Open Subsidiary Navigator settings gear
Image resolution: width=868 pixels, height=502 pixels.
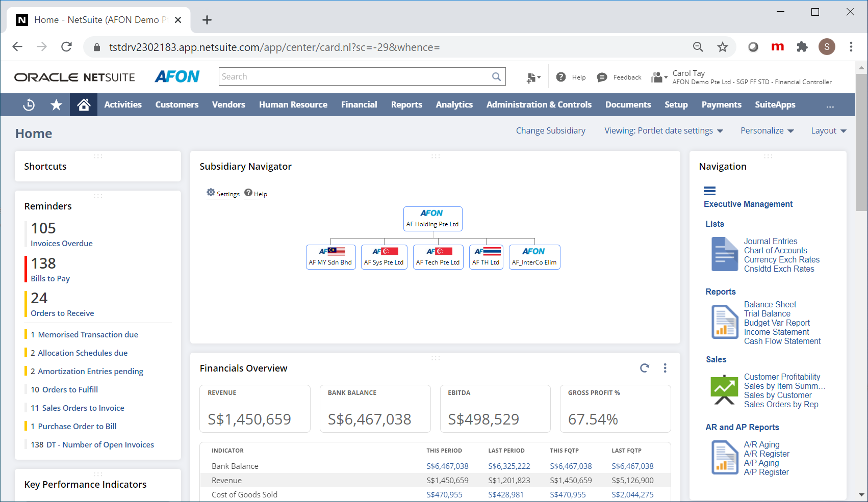pos(211,193)
